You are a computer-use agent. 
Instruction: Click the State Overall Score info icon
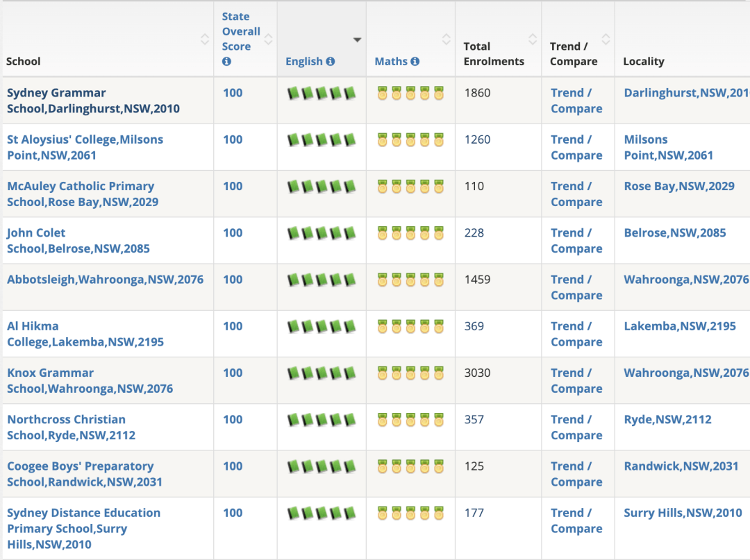(226, 62)
